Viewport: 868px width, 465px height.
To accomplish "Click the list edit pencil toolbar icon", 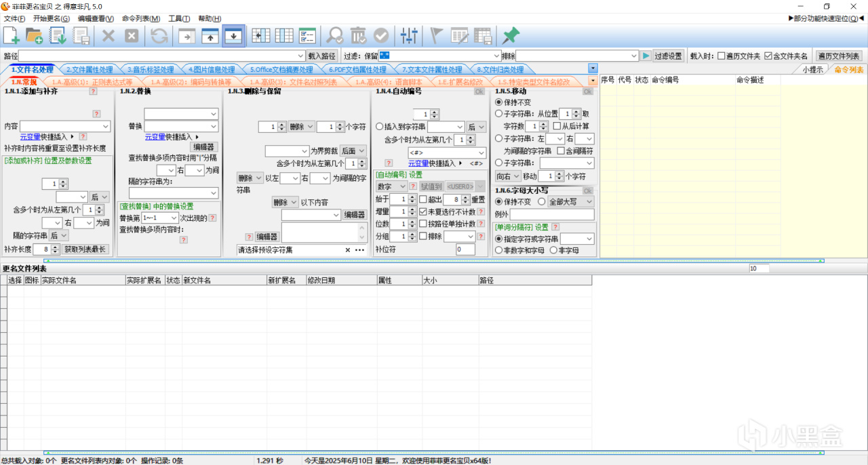I will (x=460, y=35).
